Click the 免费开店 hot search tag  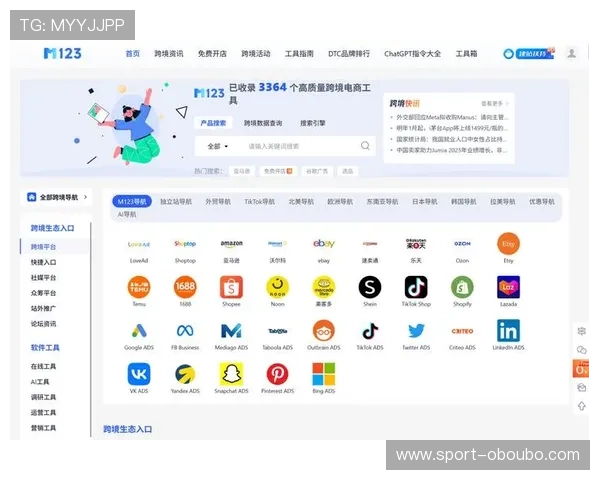point(278,171)
